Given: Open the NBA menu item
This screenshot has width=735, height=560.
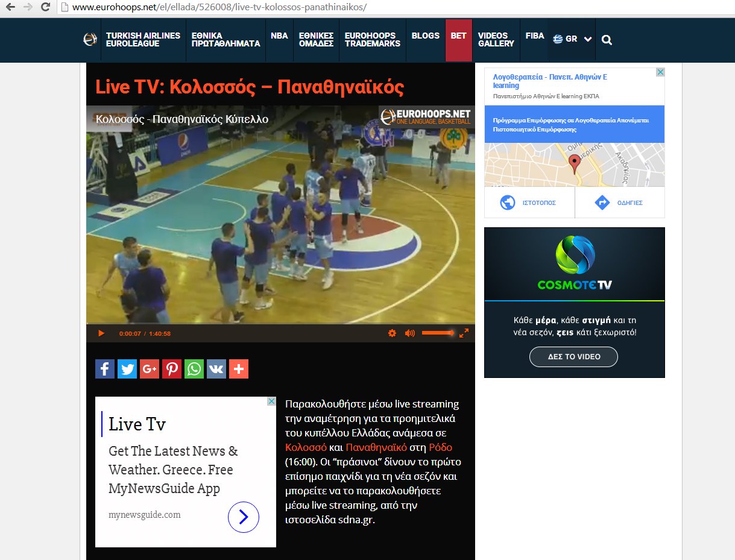Looking at the screenshot, I should coord(279,36).
